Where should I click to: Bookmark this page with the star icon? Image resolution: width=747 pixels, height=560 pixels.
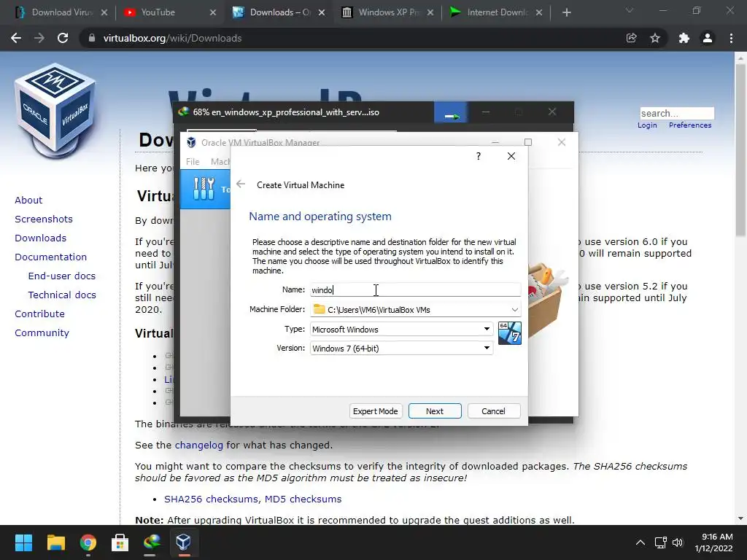tap(655, 38)
